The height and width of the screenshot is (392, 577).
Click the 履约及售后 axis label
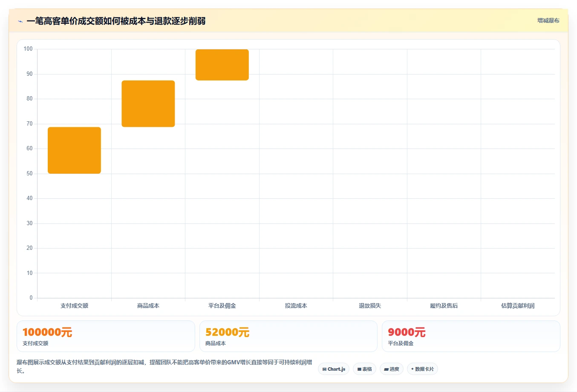pos(444,306)
